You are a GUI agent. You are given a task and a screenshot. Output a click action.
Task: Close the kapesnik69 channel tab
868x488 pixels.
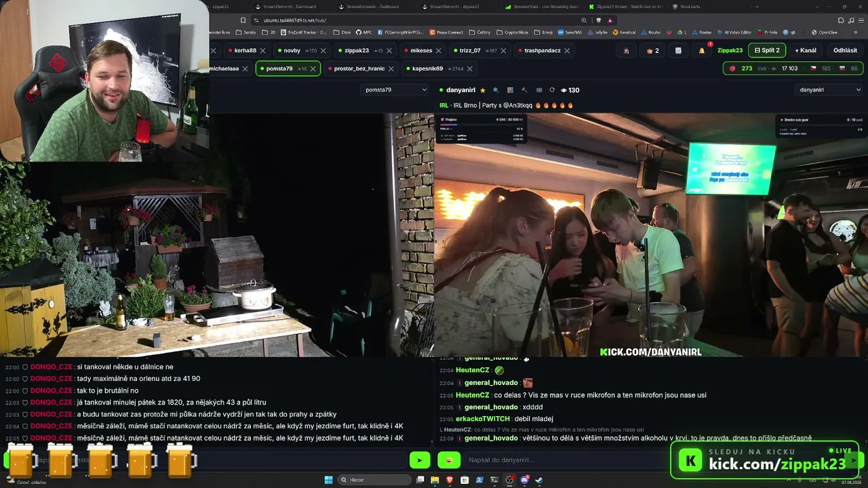[x=470, y=68]
